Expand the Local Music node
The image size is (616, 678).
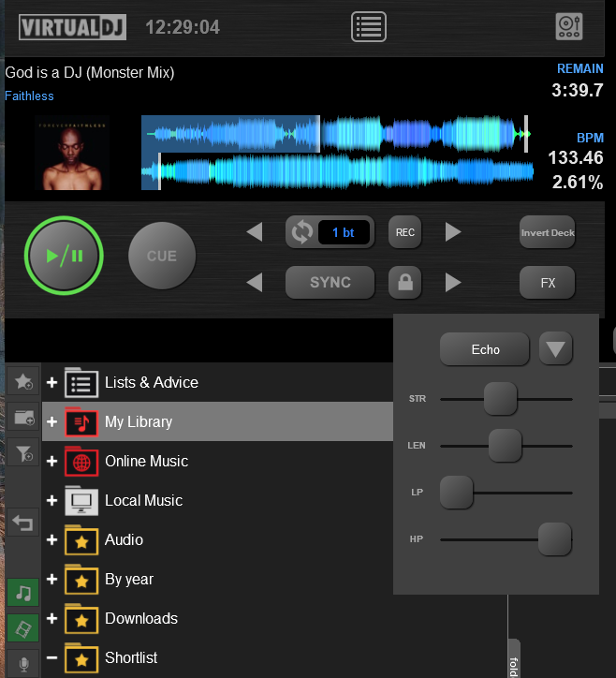click(x=51, y=500)
